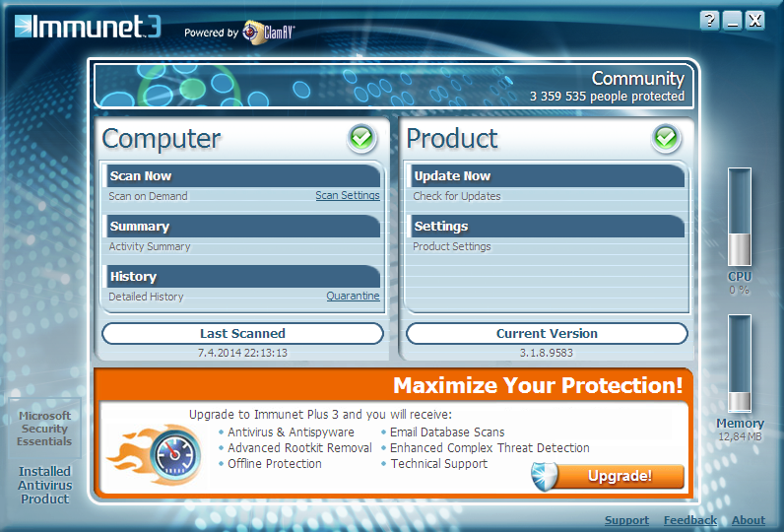Click the flaming speedometer icon
The image size is (784, 532).
point(156,454)
